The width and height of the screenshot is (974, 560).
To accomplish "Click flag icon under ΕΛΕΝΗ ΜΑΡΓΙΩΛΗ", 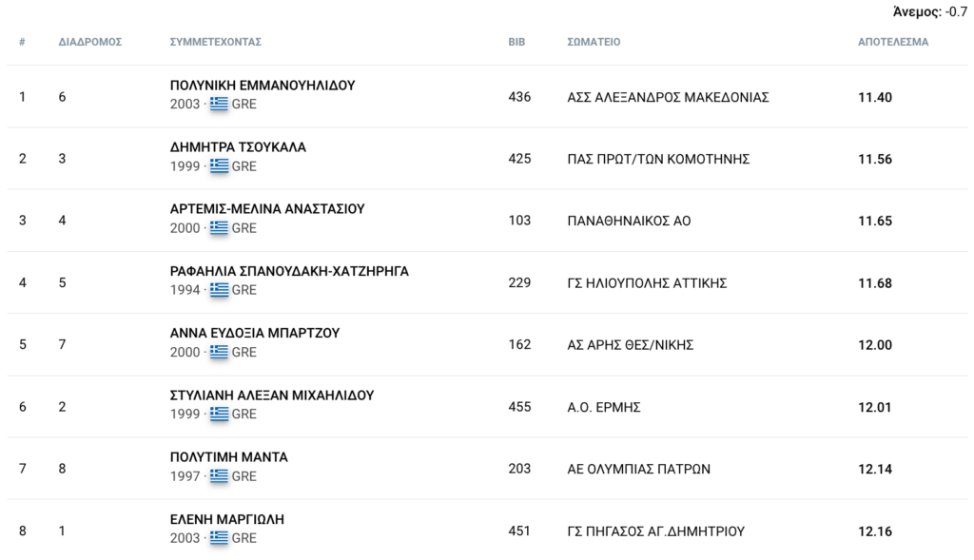I will (219, 538).
